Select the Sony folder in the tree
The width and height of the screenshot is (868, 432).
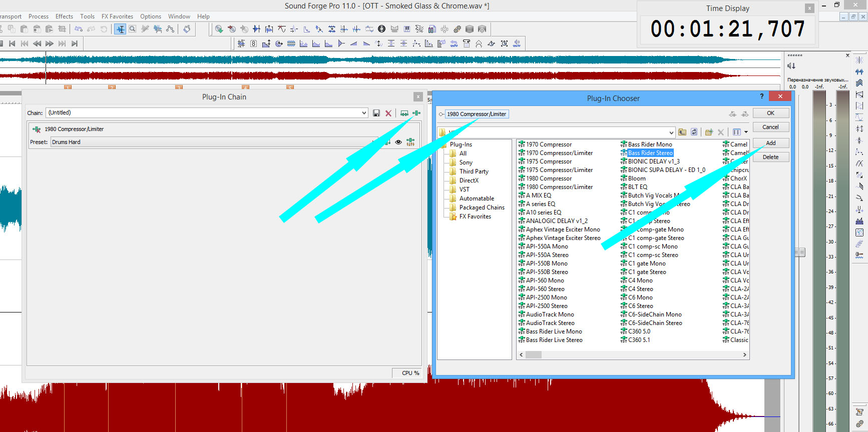point(466,162)
